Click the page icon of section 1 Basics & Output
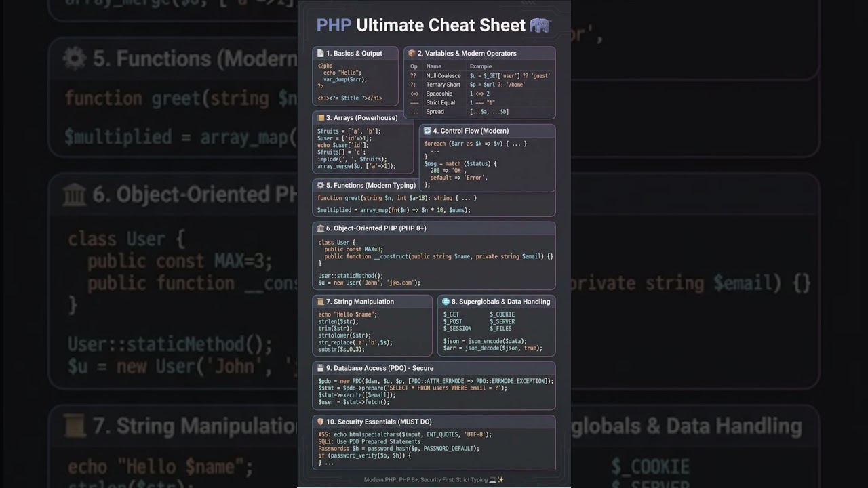Screen dimensions: 868x488 pos(321,53)
